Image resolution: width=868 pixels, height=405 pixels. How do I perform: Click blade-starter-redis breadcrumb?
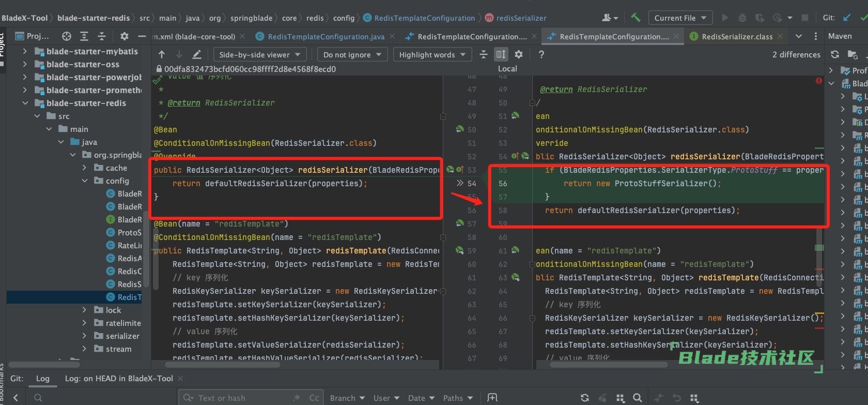click(94, 18)
